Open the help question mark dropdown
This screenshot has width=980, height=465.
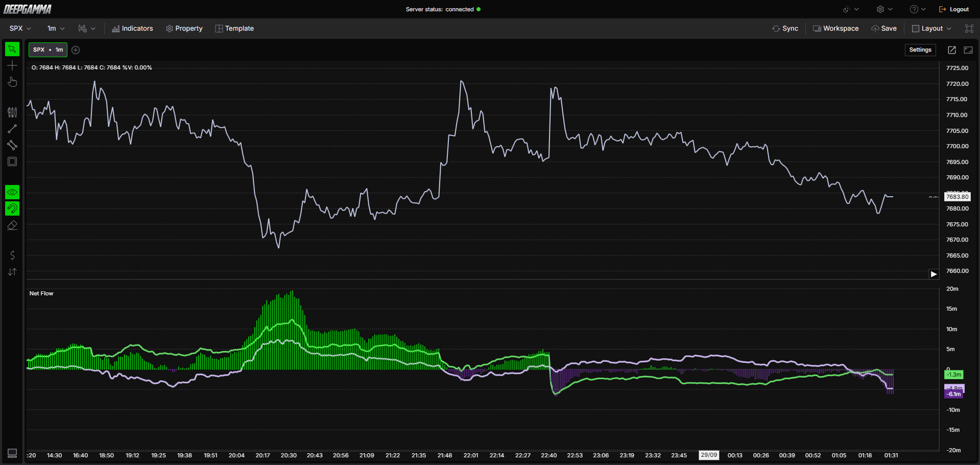[x=918, y=9]
